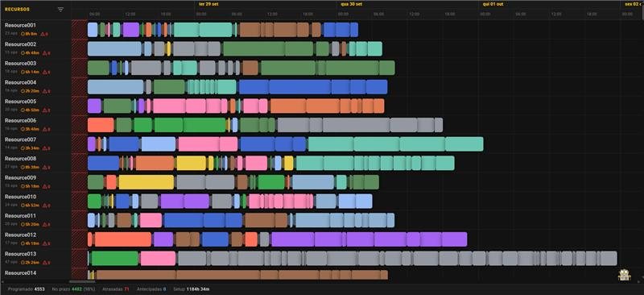Click the warning triangle under Resource001
This screenshot has height=295, width=644.
43,34
